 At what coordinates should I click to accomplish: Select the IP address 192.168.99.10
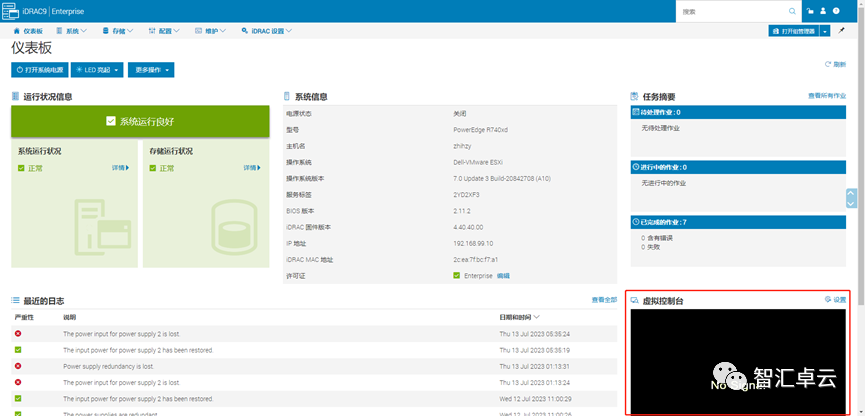(473, 243)
